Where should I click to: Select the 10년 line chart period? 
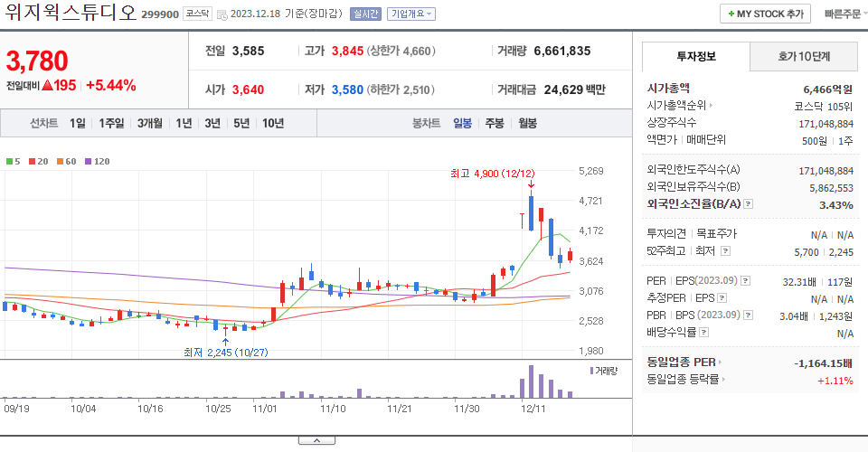(x=273, y=123)
